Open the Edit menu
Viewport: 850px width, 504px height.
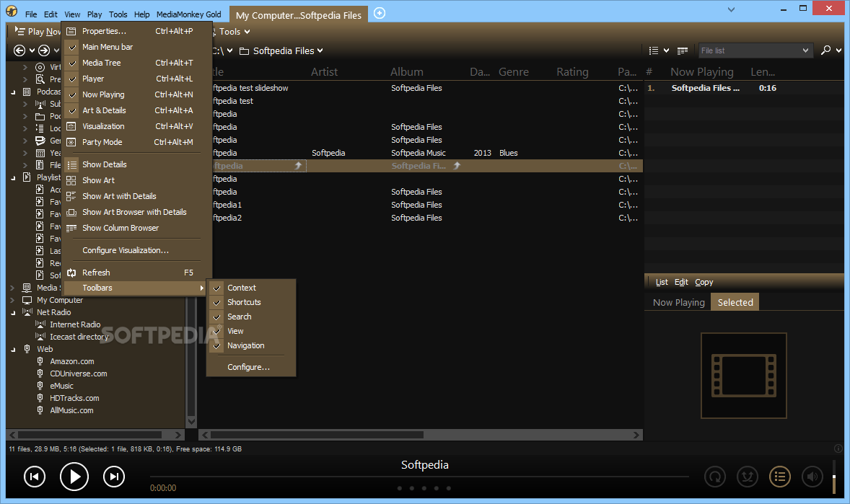[x=51, y=14]
